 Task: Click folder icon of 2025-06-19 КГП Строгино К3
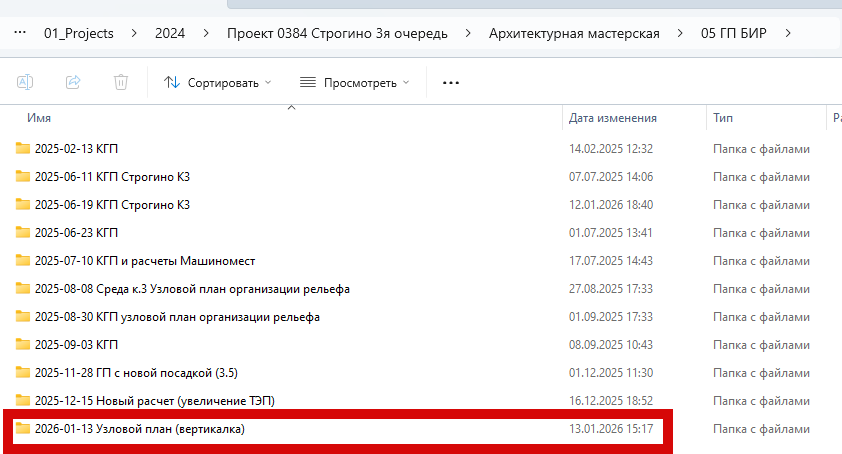(23, 204)
